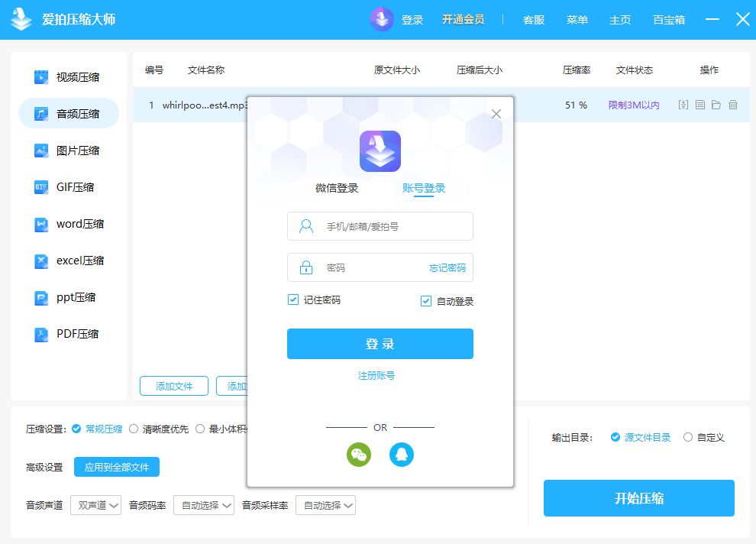This screenshot has height=544, width=756.
Task: Disable the 自动登录 checkbox
Action: point(425,301)
